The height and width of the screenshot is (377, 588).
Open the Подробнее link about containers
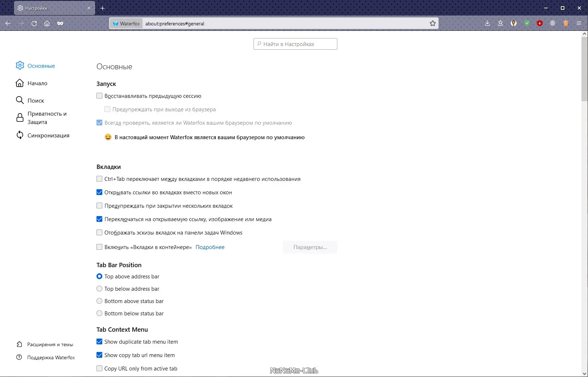tap(210, 247)
